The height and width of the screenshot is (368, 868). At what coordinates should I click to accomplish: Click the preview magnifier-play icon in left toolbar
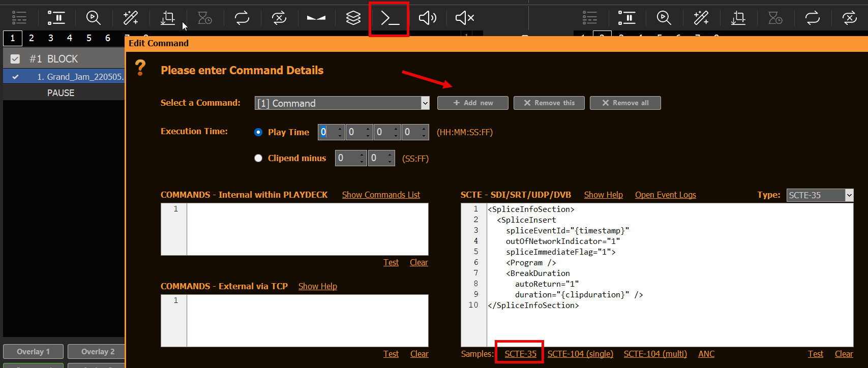[x=94, y=18]
